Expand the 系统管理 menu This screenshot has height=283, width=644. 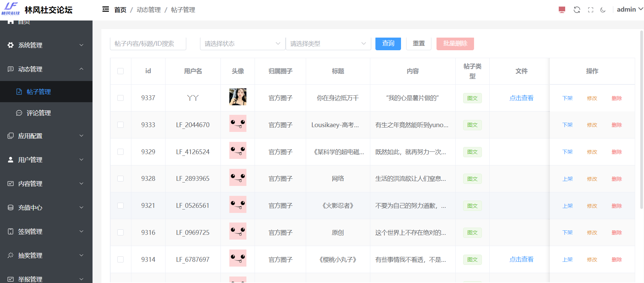coord(46,45)
